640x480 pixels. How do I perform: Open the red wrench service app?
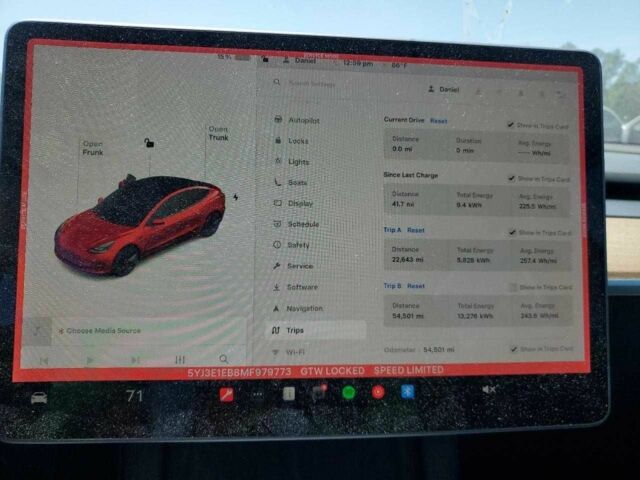point(227,395)
